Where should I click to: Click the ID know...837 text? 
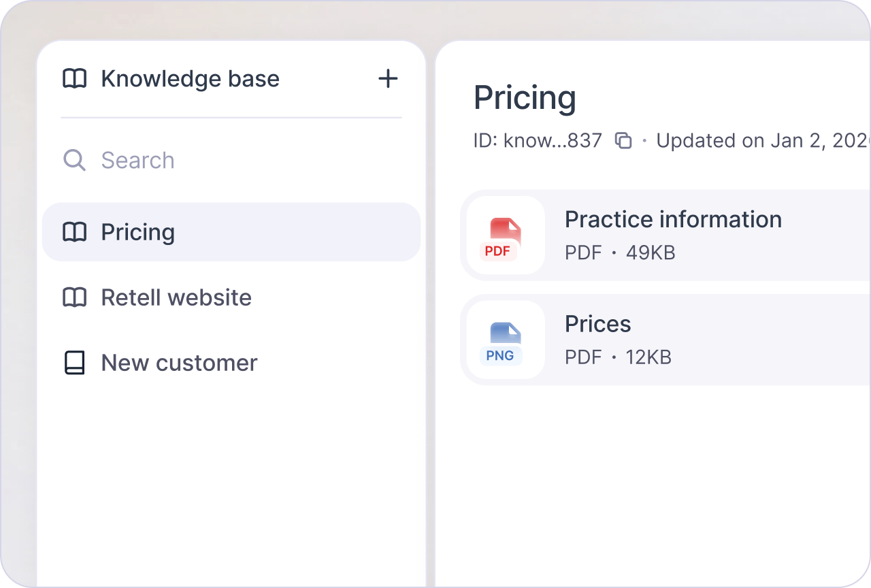click(538, 141)
